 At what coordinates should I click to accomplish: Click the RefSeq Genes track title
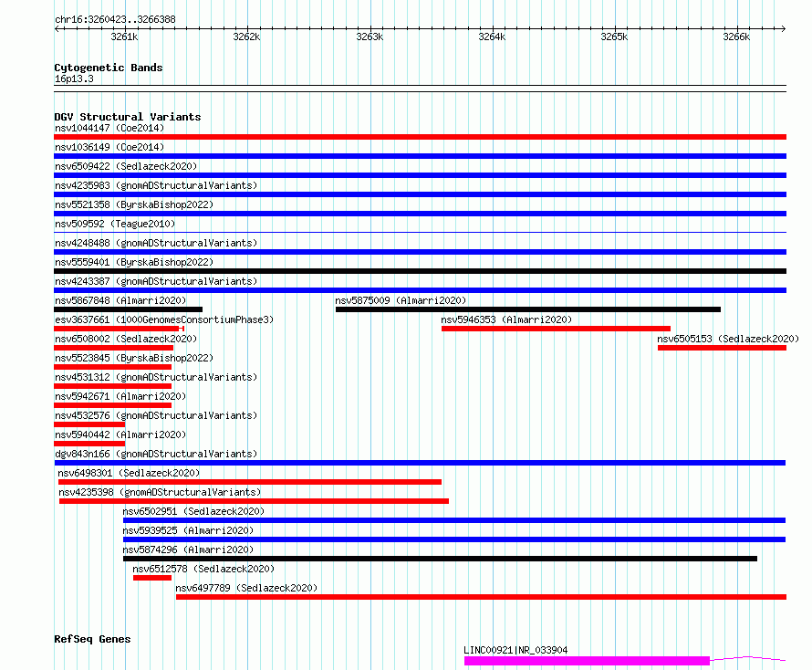point(92,639)
